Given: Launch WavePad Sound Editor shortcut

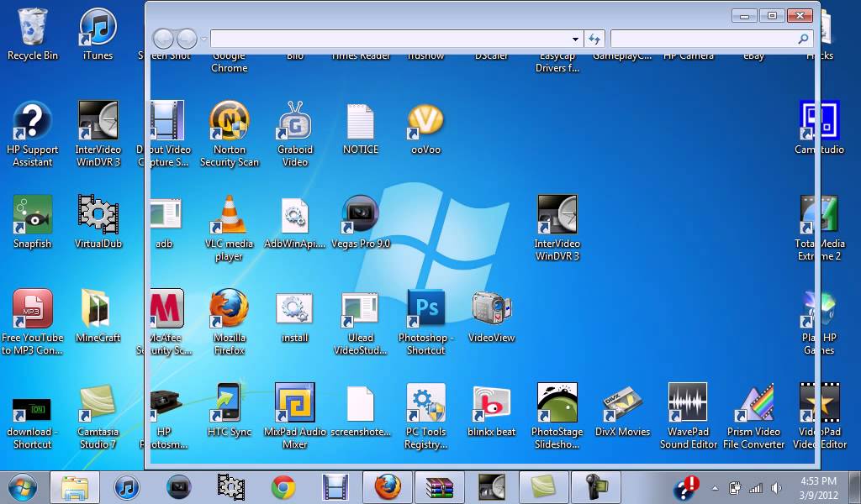Looking at the screenshot, I should click(688, 417).
